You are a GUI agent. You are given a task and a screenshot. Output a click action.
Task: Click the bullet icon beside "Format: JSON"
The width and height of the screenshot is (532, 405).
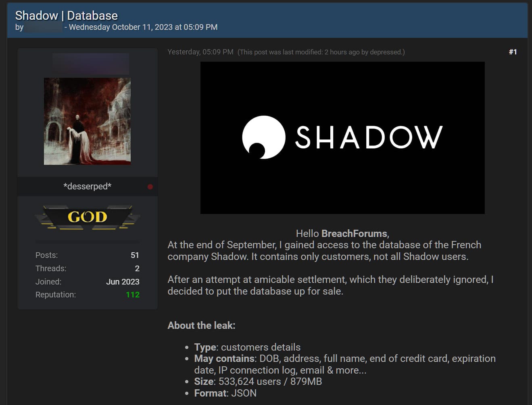click(186, 394)
